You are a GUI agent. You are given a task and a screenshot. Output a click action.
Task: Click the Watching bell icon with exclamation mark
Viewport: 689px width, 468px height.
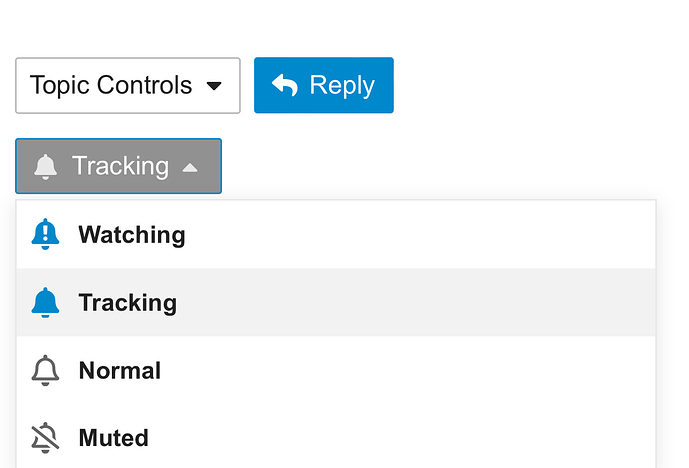(46, 234)
